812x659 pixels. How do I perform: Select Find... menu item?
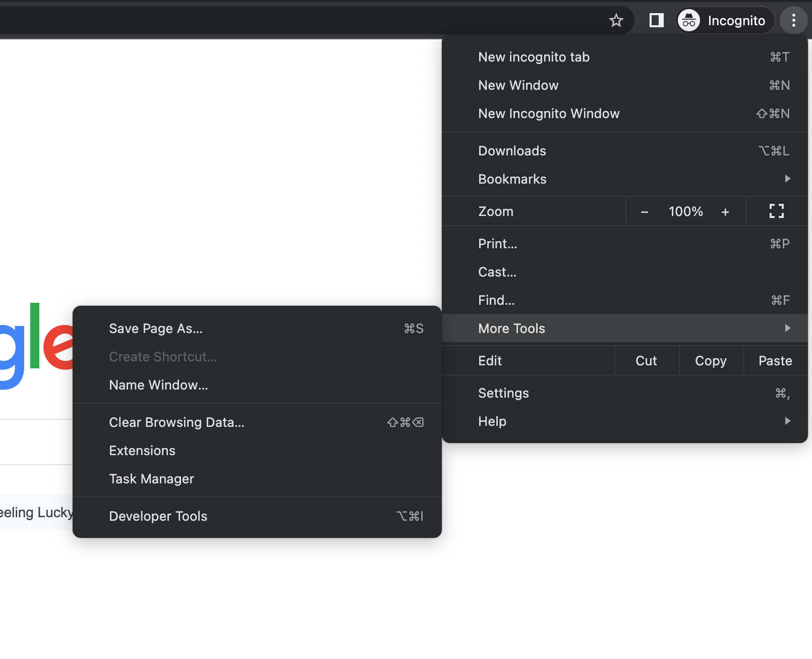[625, 300]
